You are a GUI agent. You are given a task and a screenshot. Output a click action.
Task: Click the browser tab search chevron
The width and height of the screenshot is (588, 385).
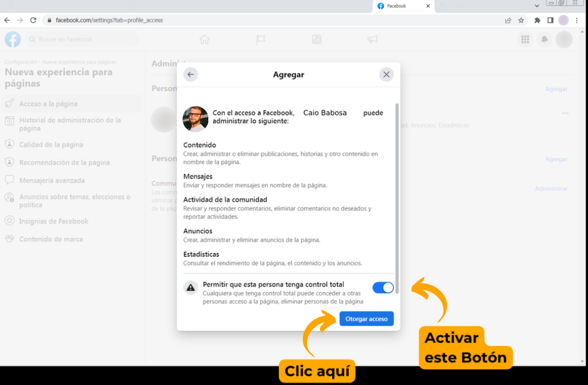click(x=537, y=6)
